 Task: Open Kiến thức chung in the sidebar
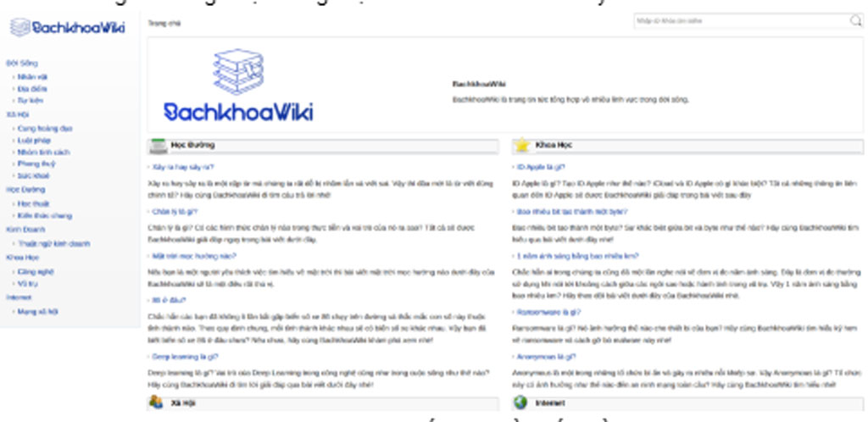click(x=45, y=216)
